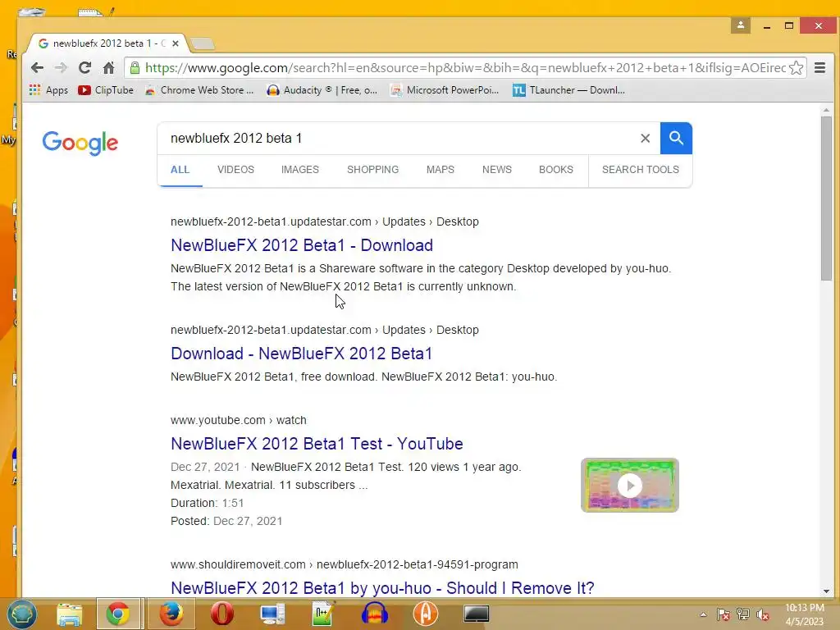Open the Chrome hamburger menu
This screenshot has height=630, width=840.
819,67
